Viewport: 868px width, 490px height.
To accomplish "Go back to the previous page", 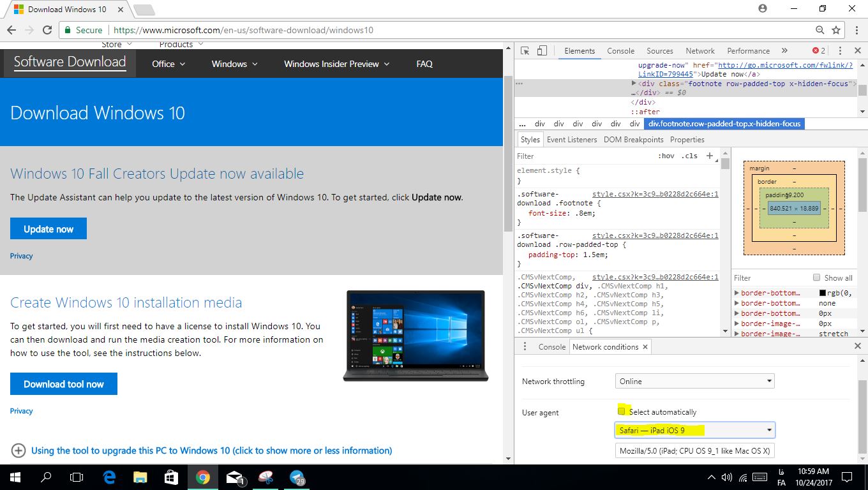I will [x=11, y=30].
